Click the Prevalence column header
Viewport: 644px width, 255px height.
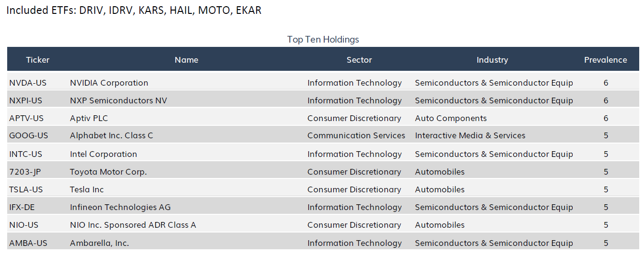[605, 60]
